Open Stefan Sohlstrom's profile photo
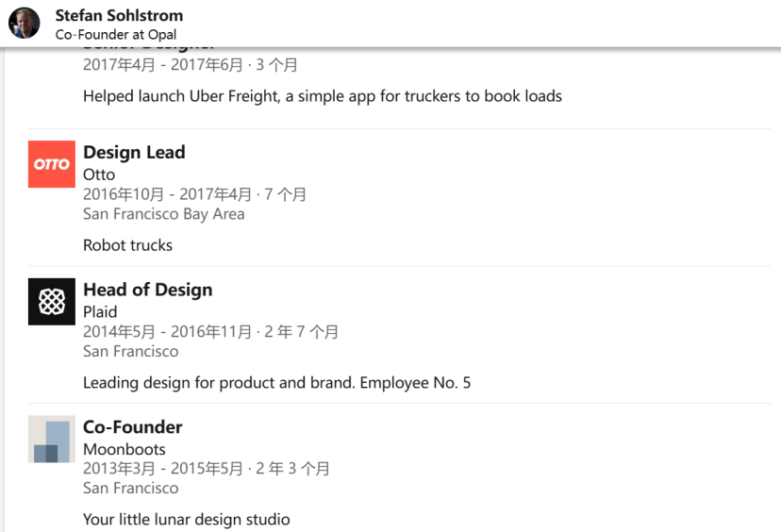Image resolution: width=781 pixels, height=532 pixels. point(24,23)
